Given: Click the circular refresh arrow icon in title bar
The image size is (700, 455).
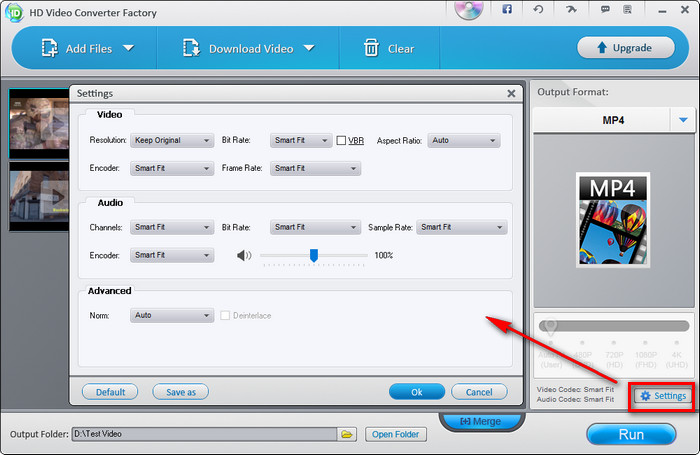Looking at the screenshot, I should pos(538,9).
